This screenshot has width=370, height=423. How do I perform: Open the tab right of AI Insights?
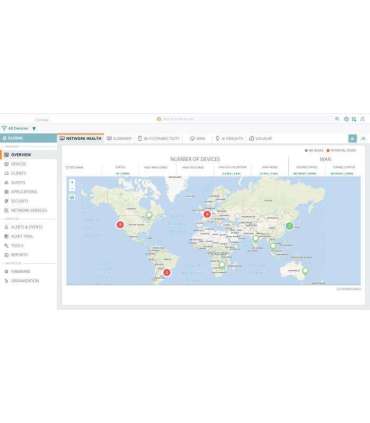point(261,138)
